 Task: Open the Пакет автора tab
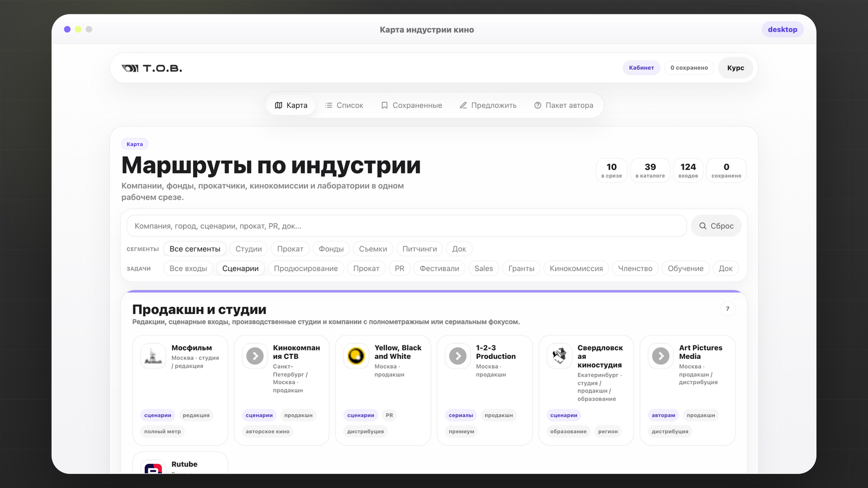click(x=564, y=105)
